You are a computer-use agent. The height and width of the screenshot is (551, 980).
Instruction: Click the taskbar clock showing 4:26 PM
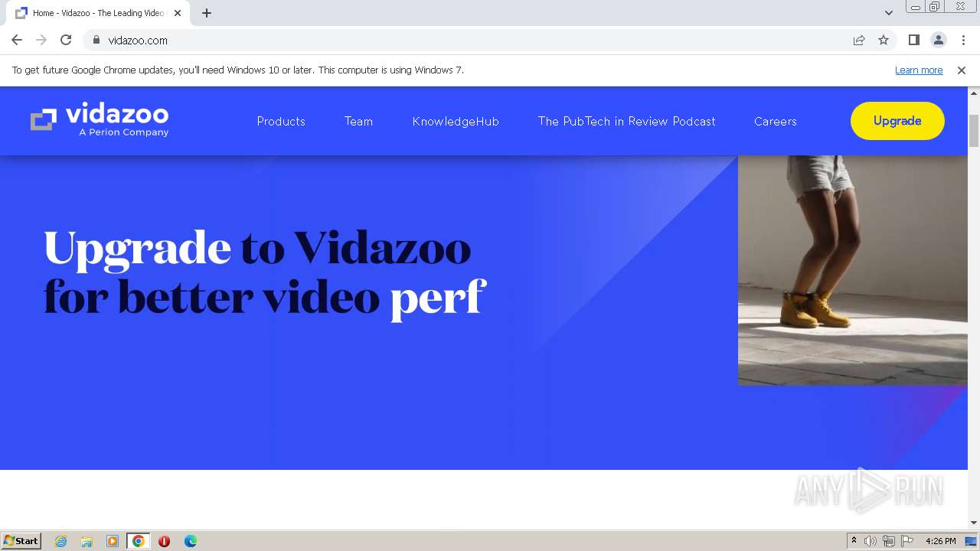(x=940, y=541)
